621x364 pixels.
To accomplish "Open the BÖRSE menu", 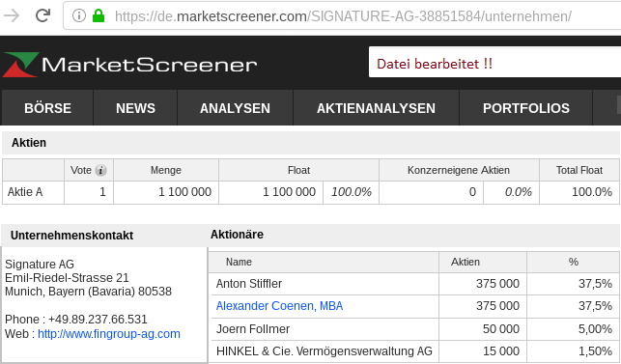I will 47,108.
